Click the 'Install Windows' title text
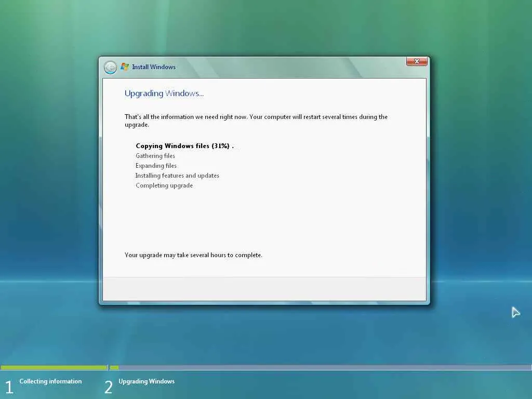This screenshot has height=399, width=532. [x=154, y=67]
